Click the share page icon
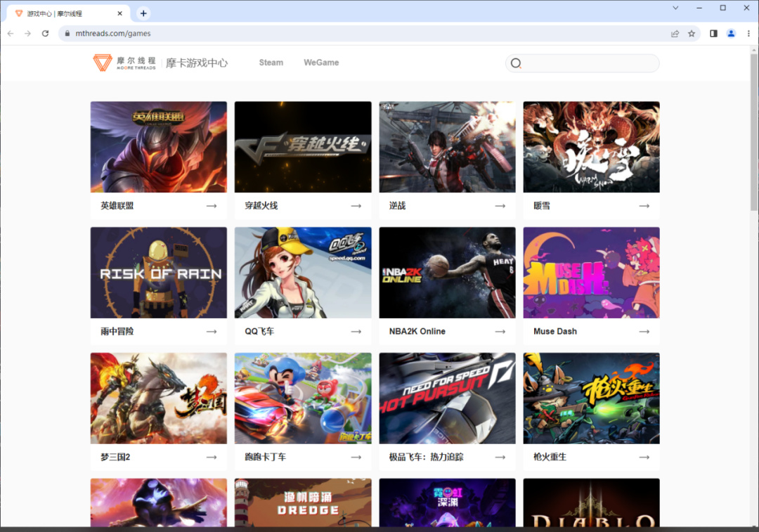Screen dimensions: 759x532 pyautogui.click(x=675, y=34)
